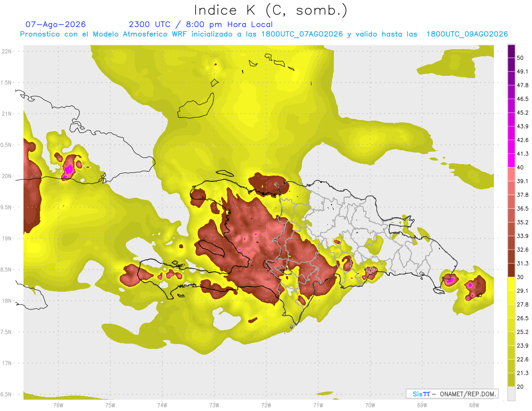Image resolution: width=532 pixels, height=411 pixels.
Task: Click latitude label '17N'
Action: click(8, 363)
